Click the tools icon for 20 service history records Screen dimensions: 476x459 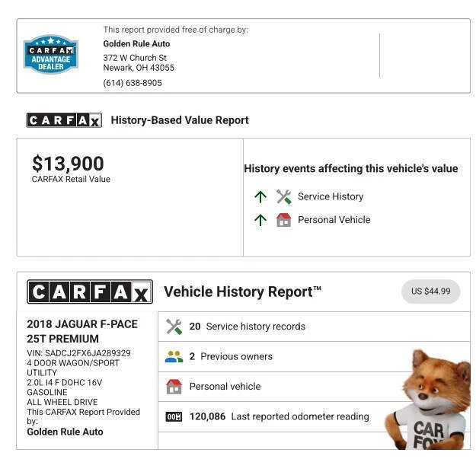(174, 327)
